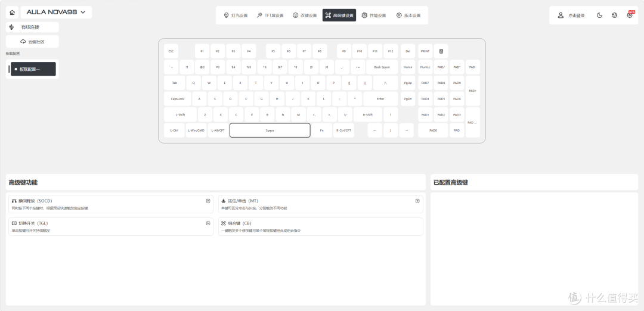Image resolution: width=644 pixels, height=311 pixels.
Task: Select the up arrow key
Action: [391, 115]
